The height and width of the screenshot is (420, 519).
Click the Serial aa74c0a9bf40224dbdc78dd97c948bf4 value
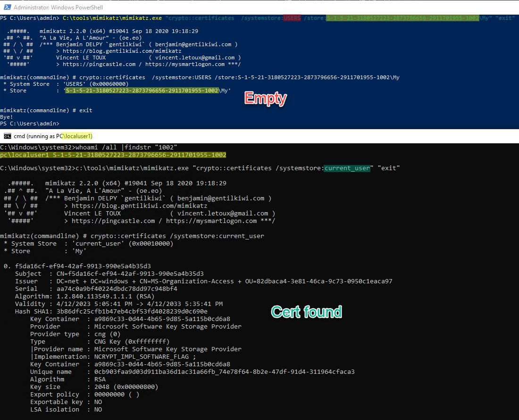point(117,289)
